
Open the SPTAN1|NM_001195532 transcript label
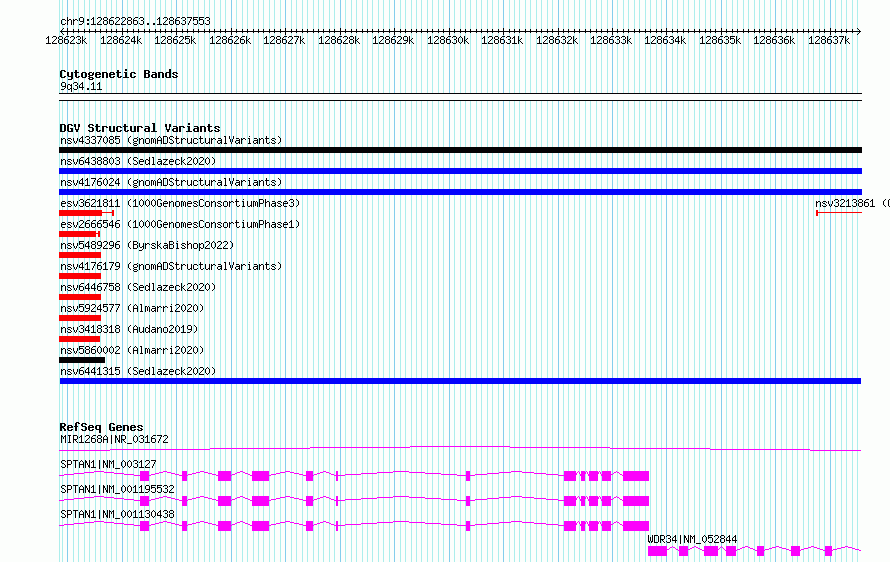click(117, 489)
